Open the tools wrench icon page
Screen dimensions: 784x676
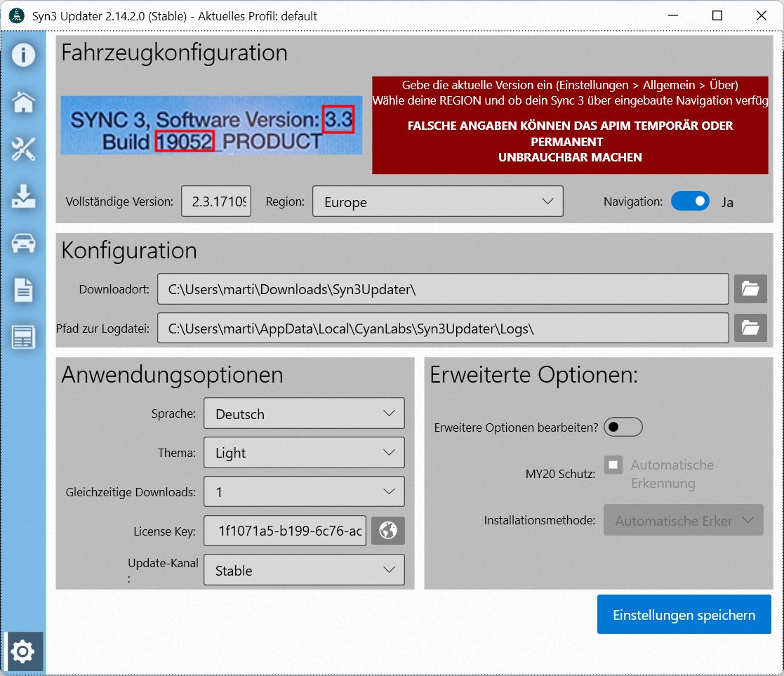click(23, 150)
